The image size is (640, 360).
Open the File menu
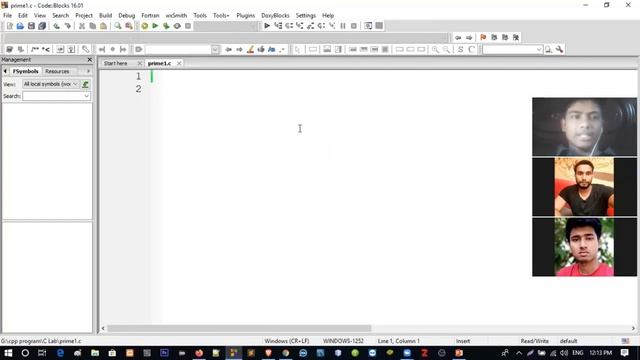click(7, 16)
